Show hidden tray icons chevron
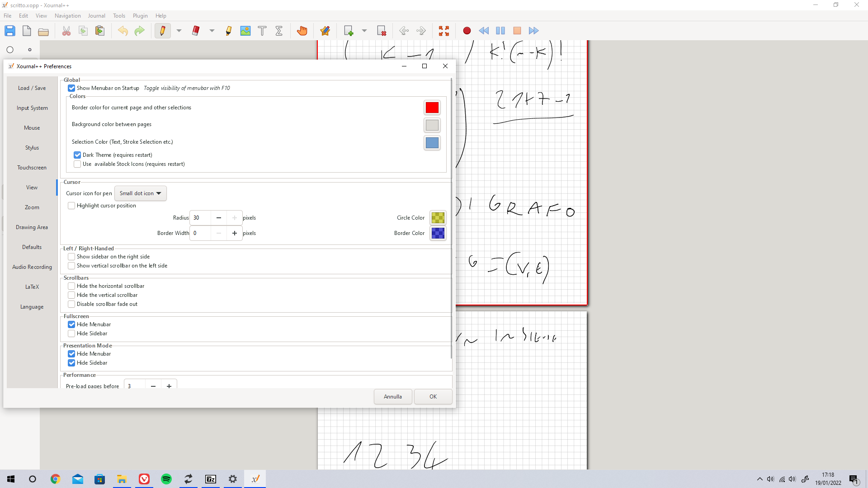868x488 pixels. [x=759, y=479]
